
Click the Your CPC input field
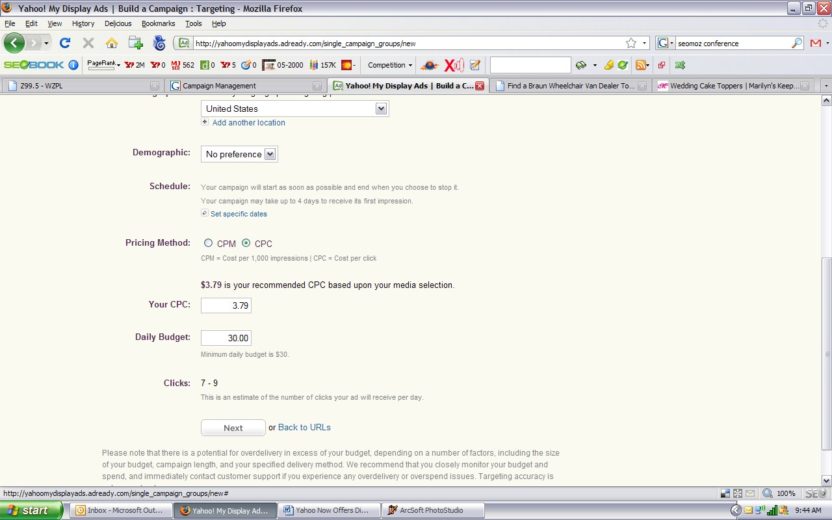coord(226,306)
